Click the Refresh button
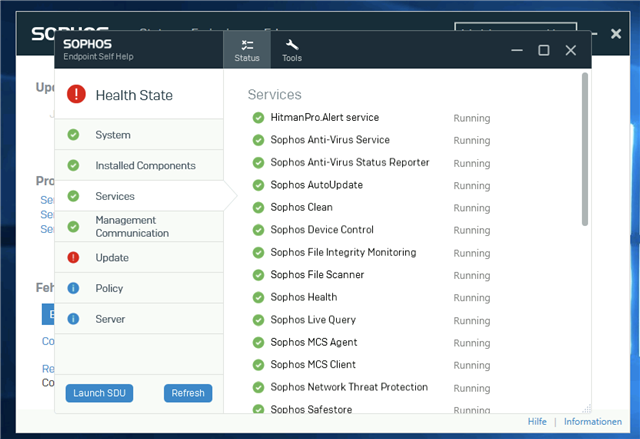The width and height of the screenshot is (640, 439). (x=188, y=393)
